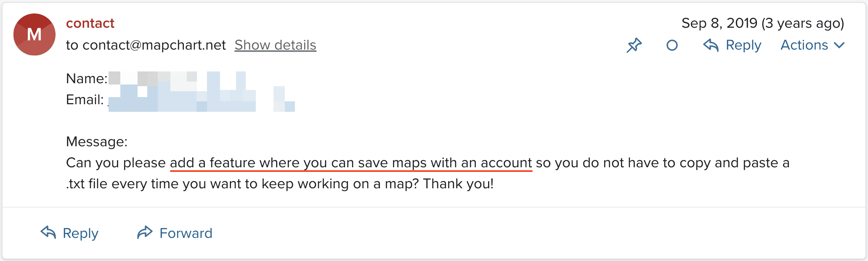Open the Actions dropdown menu

pos(812,45)
